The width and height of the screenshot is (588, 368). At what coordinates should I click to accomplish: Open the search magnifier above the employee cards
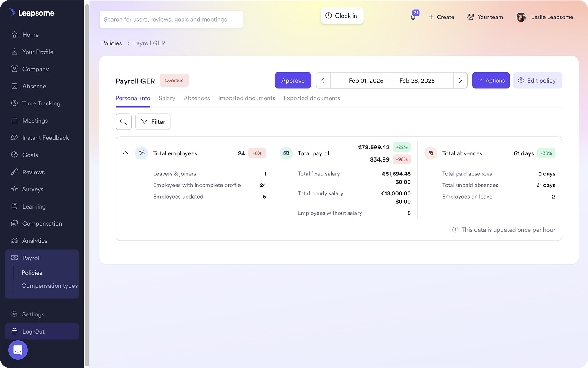click(x=124, y=121)
